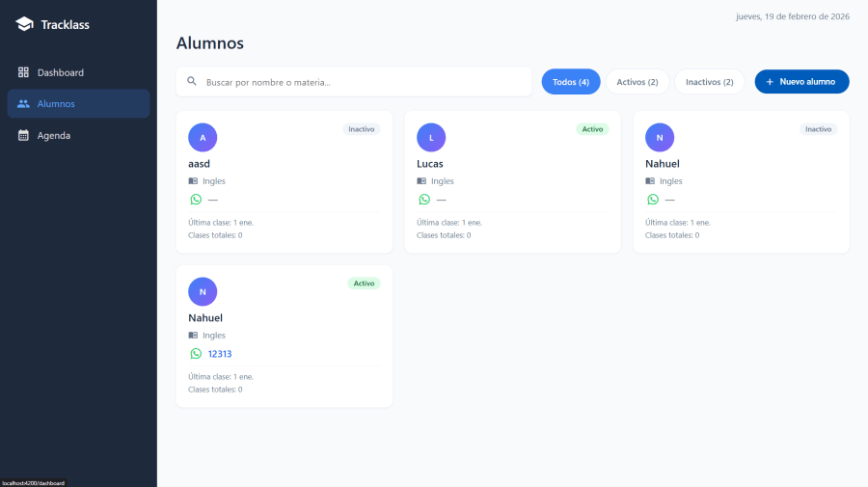Click the Activo badge on Lucas card

tap(592, 129)
